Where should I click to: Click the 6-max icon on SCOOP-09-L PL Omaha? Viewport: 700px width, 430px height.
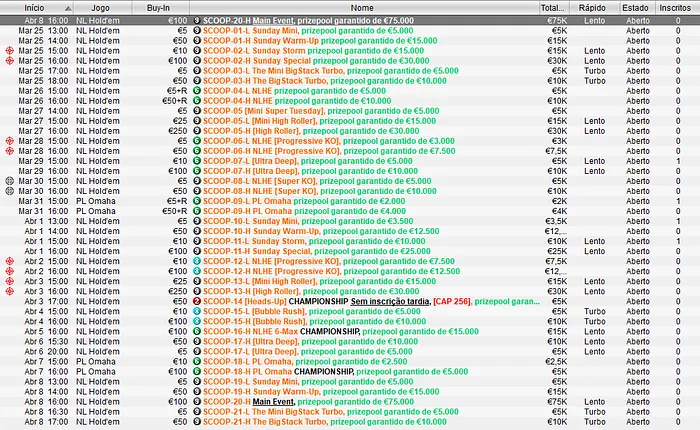pos(197,201)
